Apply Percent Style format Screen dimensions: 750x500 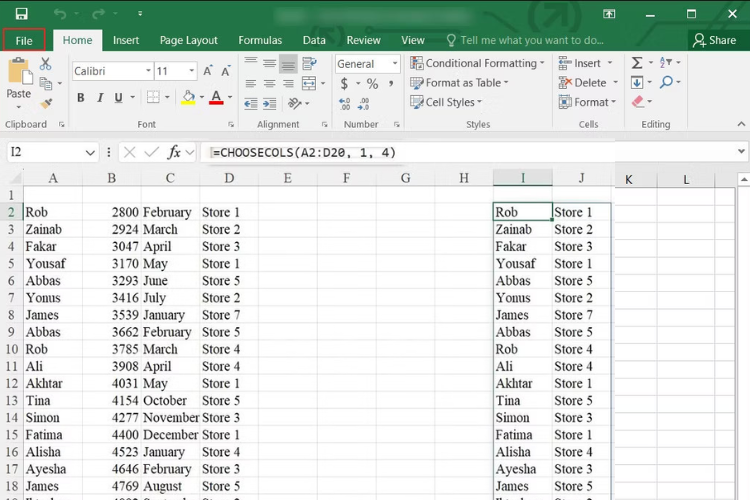[x=372, y=84]
